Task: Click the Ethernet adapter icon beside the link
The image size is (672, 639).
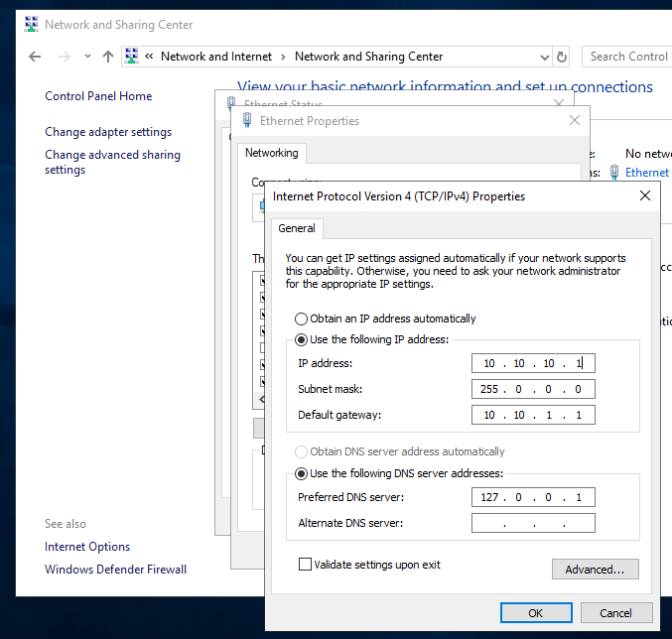Action: click(614, 173)
